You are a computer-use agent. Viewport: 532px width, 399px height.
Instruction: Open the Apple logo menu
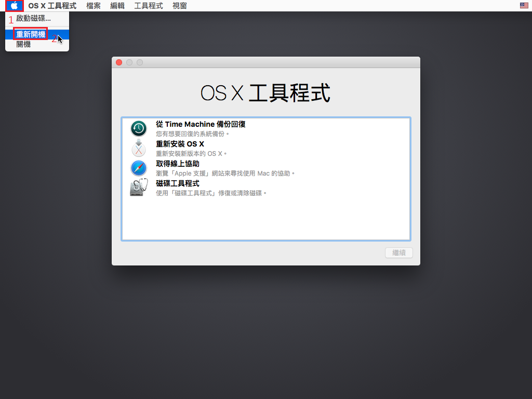pos(14,6)
